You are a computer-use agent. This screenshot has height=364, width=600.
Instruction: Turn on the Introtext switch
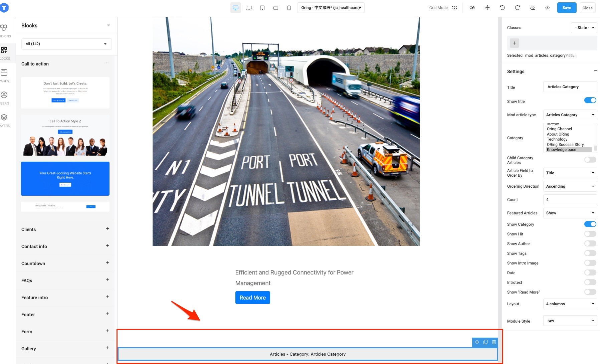click(x=590, y=282)
